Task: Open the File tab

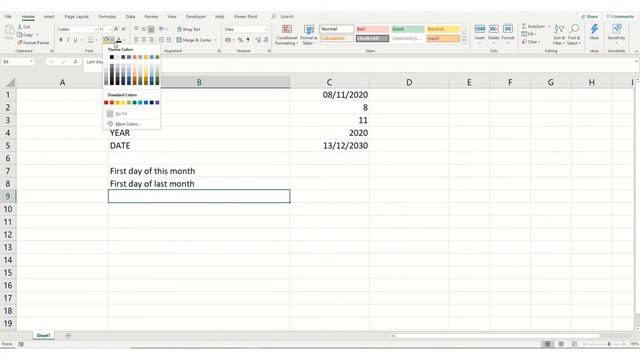Action: pyautogui.click(x=8, y=17)
